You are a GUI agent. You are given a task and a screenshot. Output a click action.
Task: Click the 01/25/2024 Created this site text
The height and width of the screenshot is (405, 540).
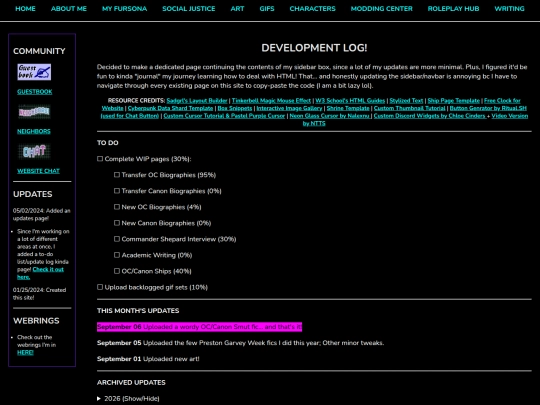click(40, 294)
